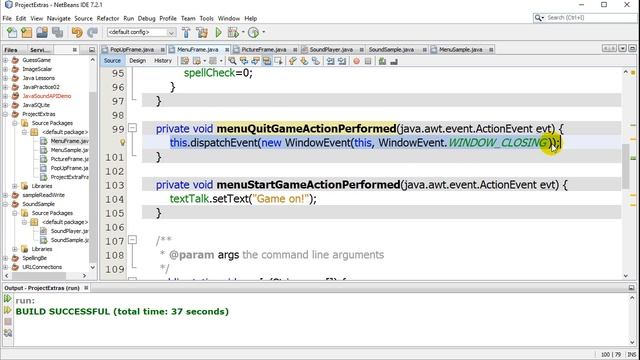Screen dimensions: 640x360
Task: Click the New File toolbar icon
Action: [12, 32]
